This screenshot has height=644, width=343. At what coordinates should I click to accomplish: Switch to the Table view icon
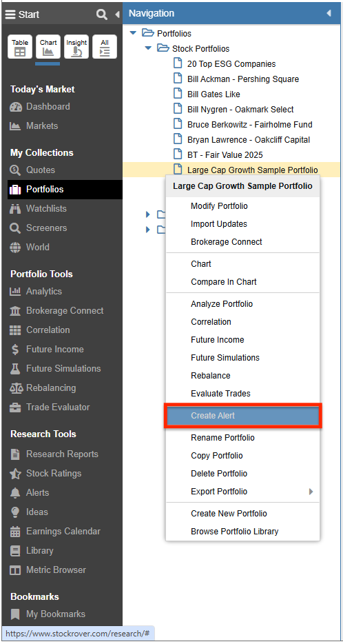tap(20, 47)
